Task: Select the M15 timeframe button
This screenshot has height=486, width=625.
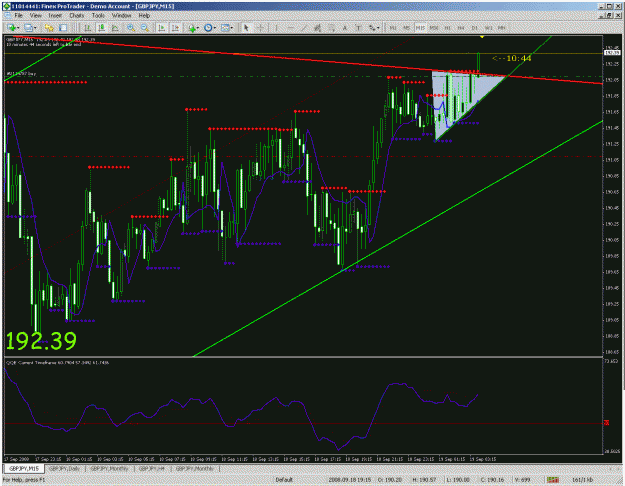Action: point(420,28)
